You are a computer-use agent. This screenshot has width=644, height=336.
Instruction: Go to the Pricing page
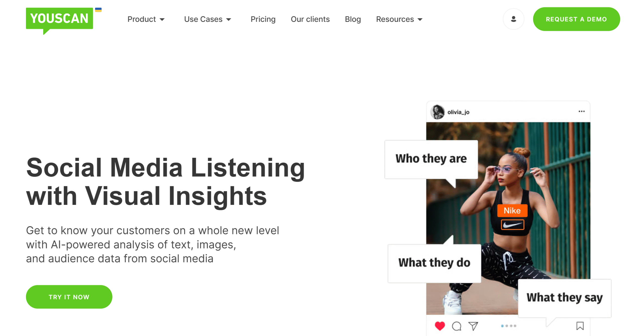click(263, 19)
